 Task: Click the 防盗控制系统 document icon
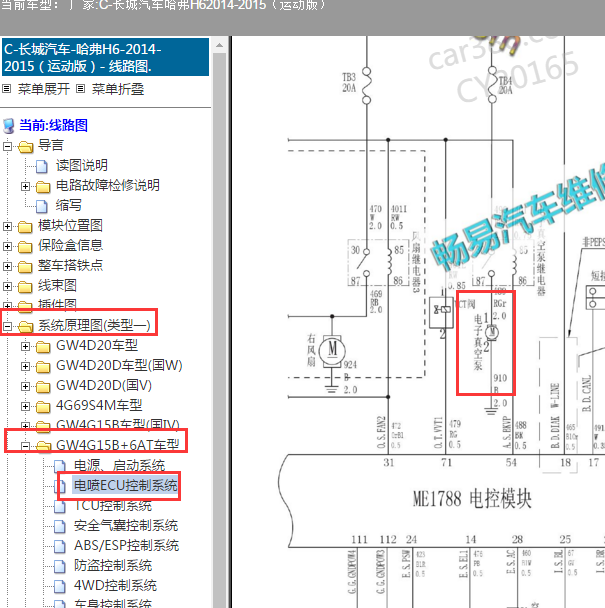pyautogui.click(x=59, y=566)
